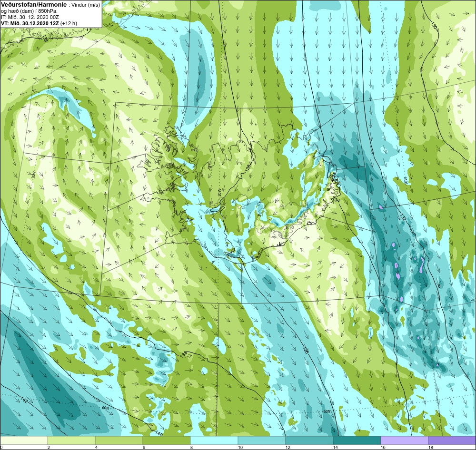Click the '(+12 h)' forecast offset text
This screenshot has height=450, width=476.
69,23
